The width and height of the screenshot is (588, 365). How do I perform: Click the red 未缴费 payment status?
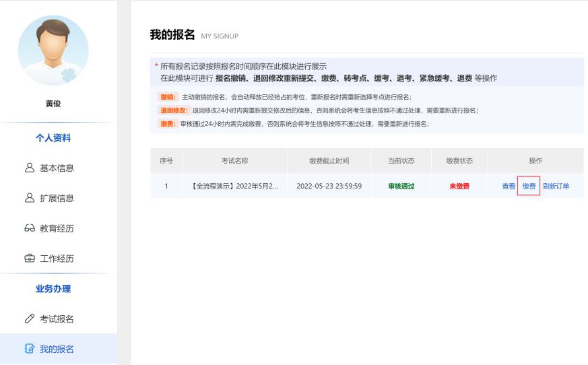click(459, 187)
